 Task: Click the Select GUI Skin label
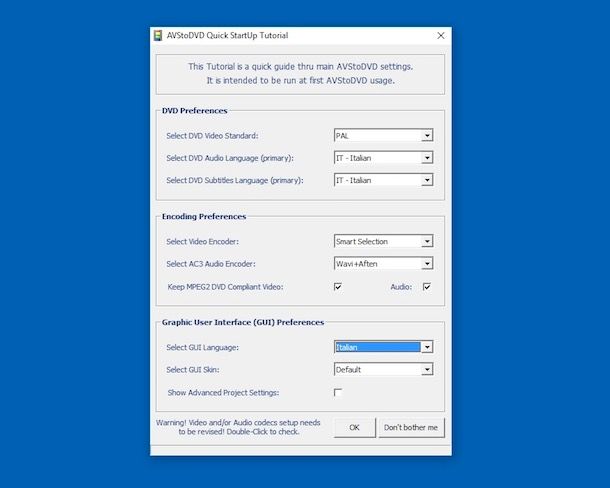point(193,370)
